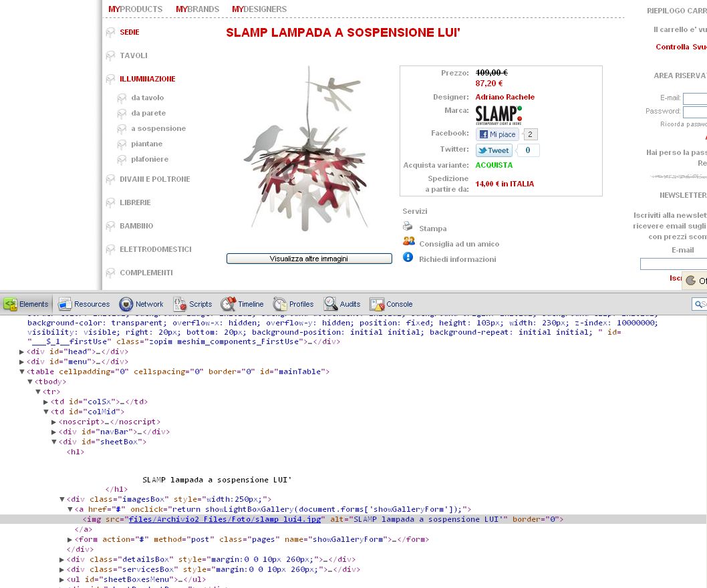Collapse the td id="colMid" node
This screenshot has height=588, width=707.
(45, 412)
